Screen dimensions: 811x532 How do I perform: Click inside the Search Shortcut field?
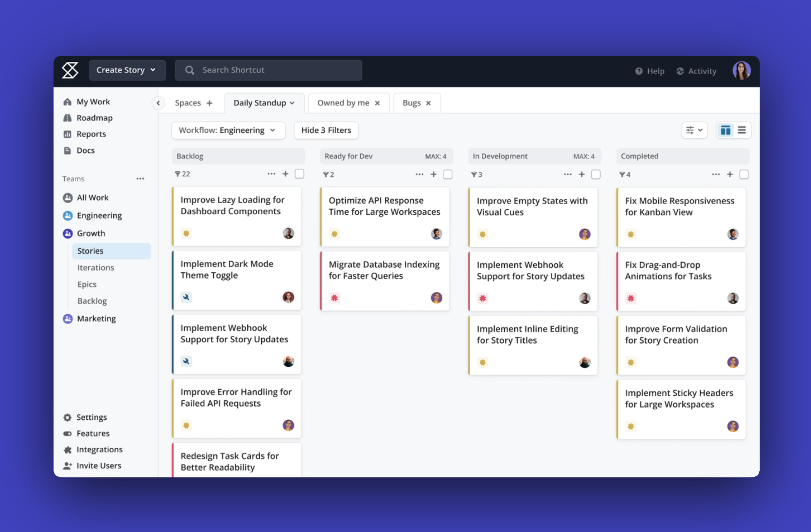[x=268, y=70]
